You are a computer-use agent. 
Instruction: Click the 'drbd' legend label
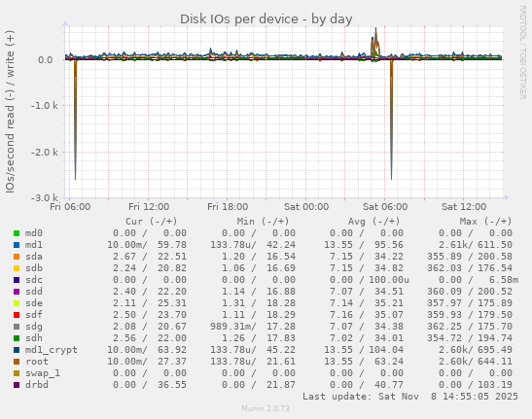pos(37,385)
